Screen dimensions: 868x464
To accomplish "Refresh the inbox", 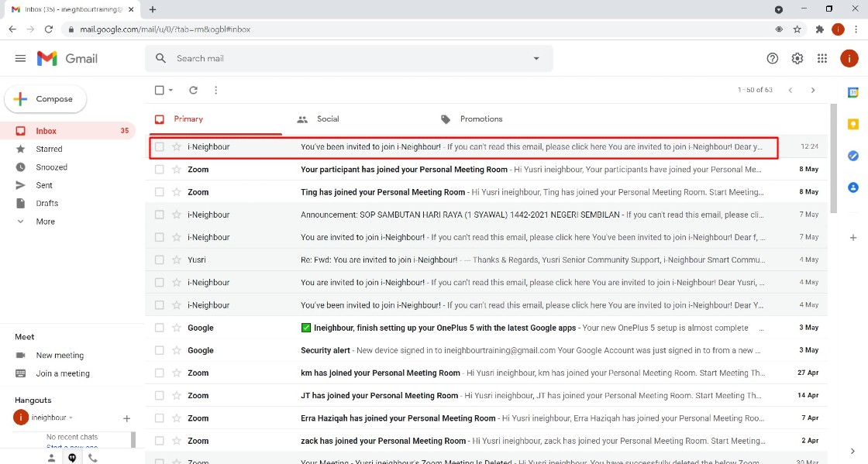I will (x=193, y=90).
